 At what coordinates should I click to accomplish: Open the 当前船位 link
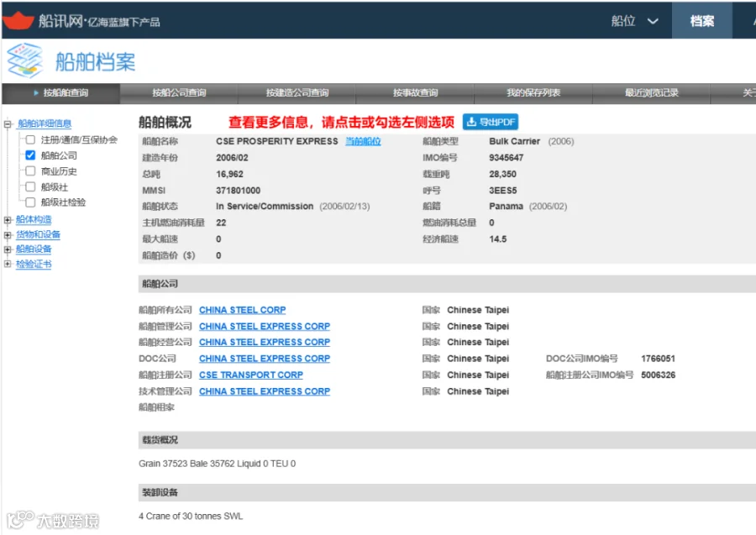coord(363,141)
